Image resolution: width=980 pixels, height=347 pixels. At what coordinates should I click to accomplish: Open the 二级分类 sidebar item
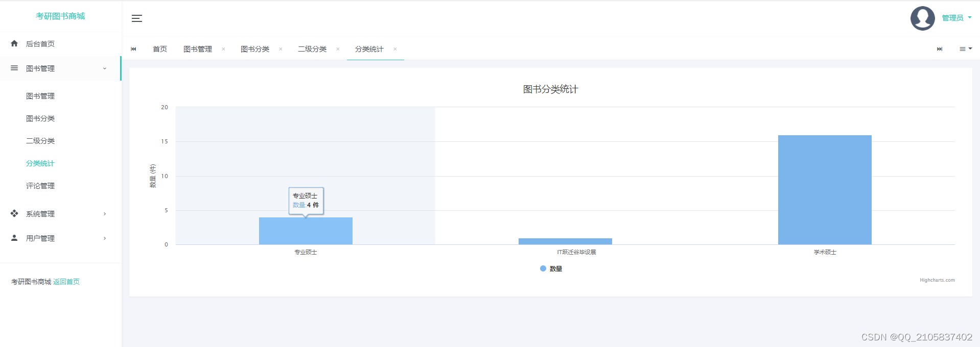point(40,141)
